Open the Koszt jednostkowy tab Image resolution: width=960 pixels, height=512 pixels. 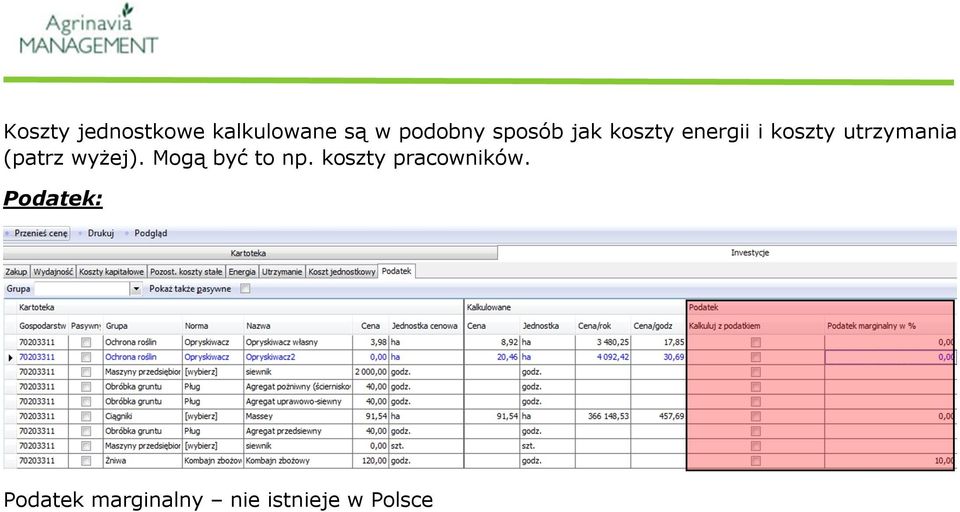[x=342, y=272]
